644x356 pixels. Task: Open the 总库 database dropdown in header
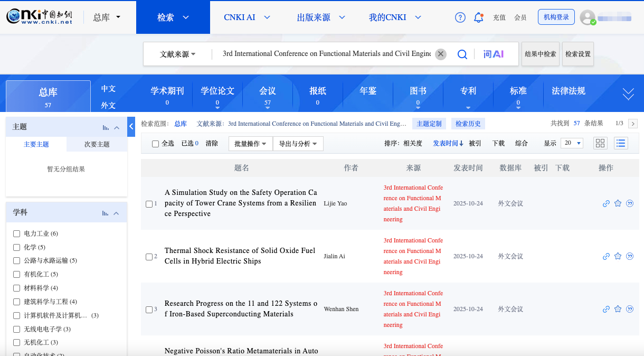[107, 17]
